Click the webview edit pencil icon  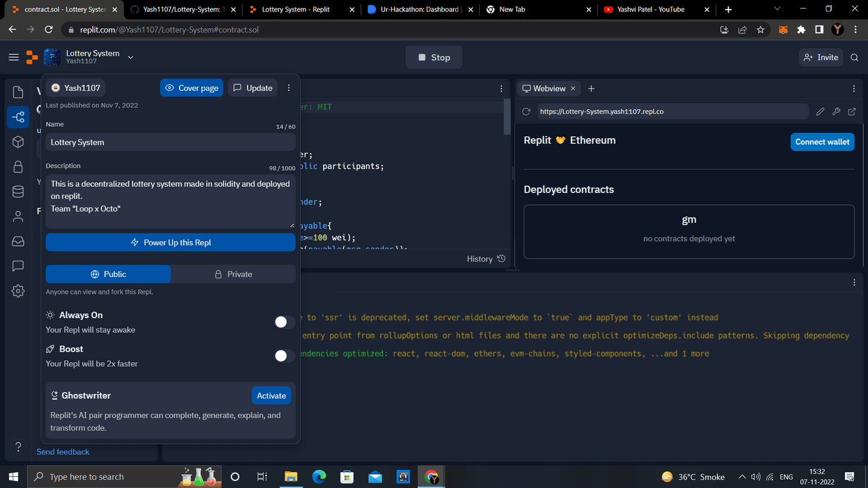click(820, 111)
